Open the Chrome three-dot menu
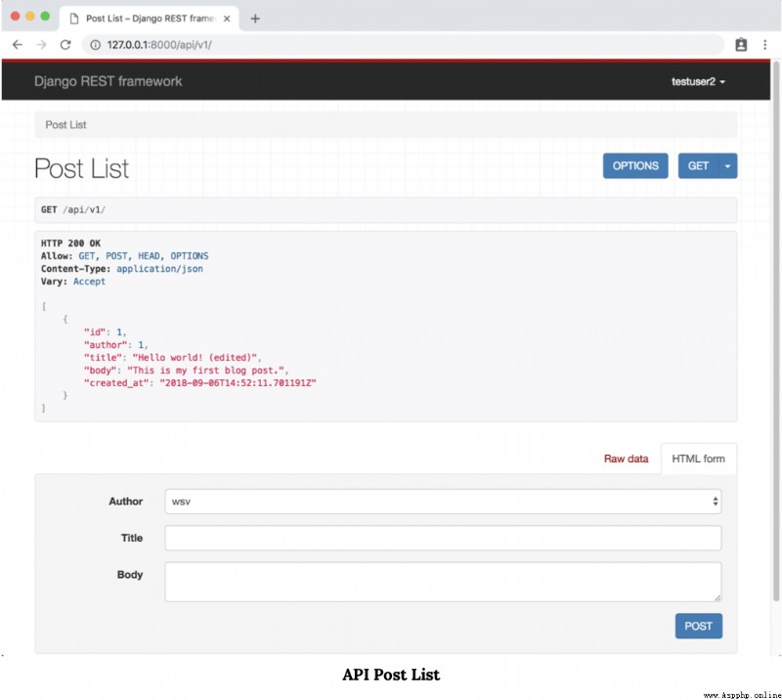 (x=765, y=45)
